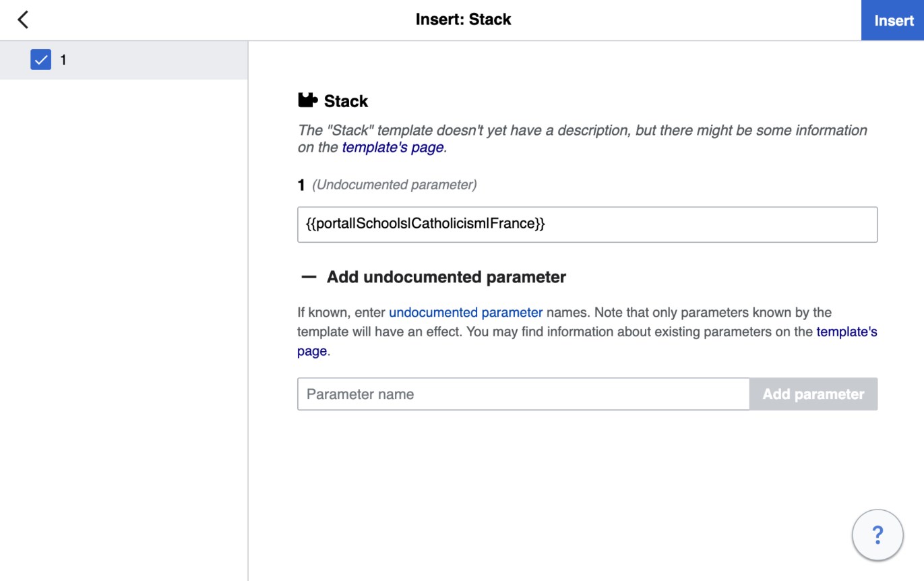924x581 pixels.
Task: Click the bold "1" label above value field
Action: click(x=301, y=185)
